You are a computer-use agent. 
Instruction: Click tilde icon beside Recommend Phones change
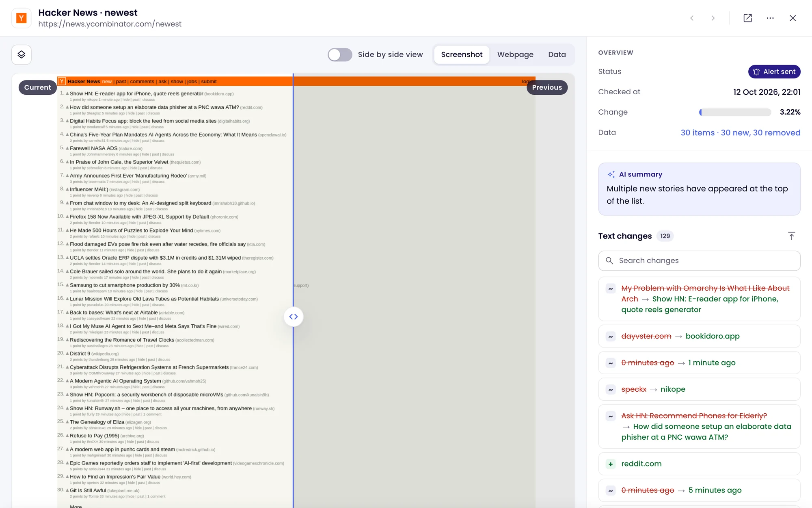click(610, 416)
